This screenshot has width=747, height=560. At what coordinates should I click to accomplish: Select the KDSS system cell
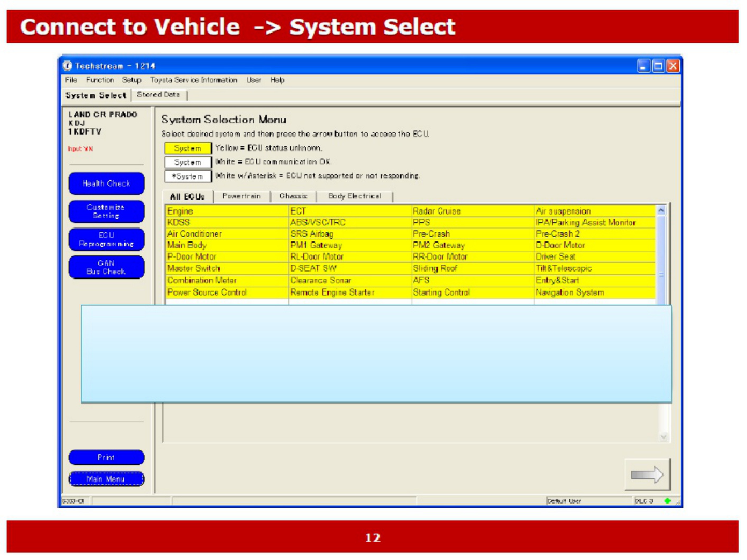[227, 222]
